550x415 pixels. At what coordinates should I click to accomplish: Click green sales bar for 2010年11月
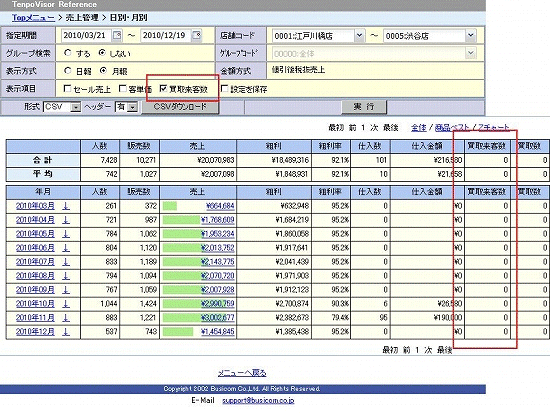coord(184,318)
